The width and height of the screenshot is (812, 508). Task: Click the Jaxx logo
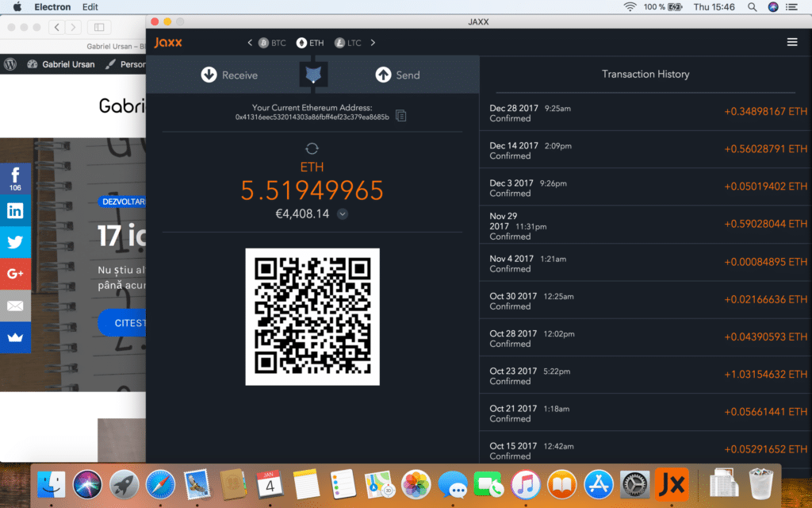(x=168, y=43)
